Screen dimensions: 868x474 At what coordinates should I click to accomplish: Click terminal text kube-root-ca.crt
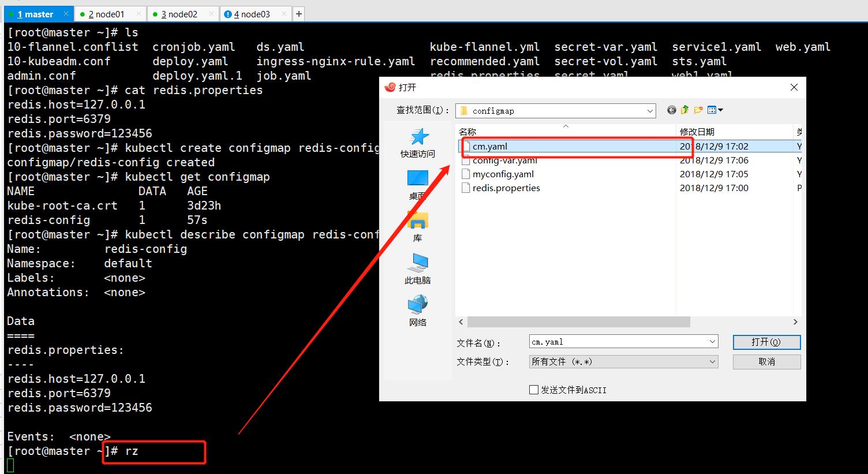point(62,206)
